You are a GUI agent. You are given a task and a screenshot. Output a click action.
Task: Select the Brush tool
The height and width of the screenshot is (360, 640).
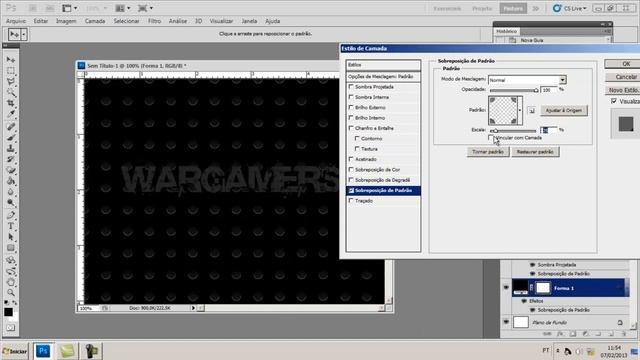11,138
